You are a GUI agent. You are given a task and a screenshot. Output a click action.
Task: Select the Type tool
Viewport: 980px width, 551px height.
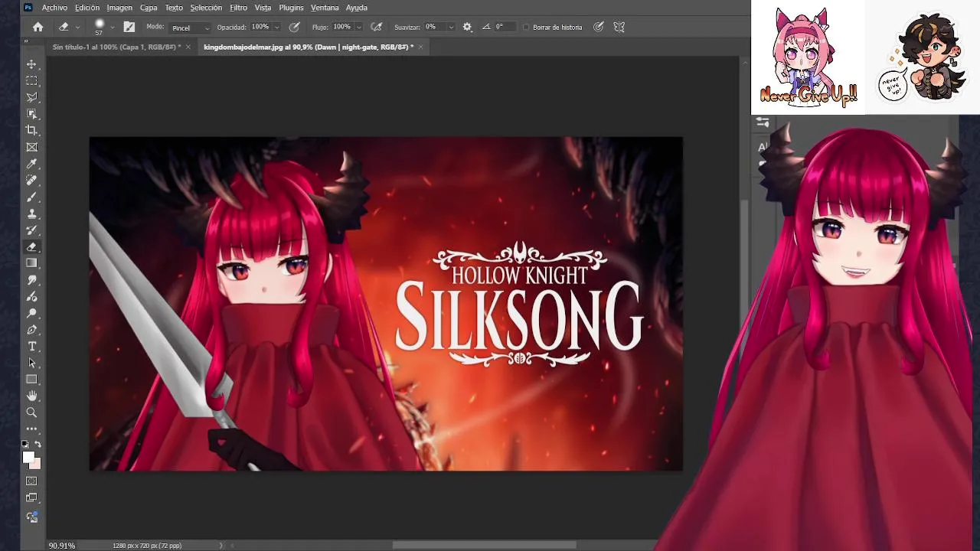coord(31,347)
